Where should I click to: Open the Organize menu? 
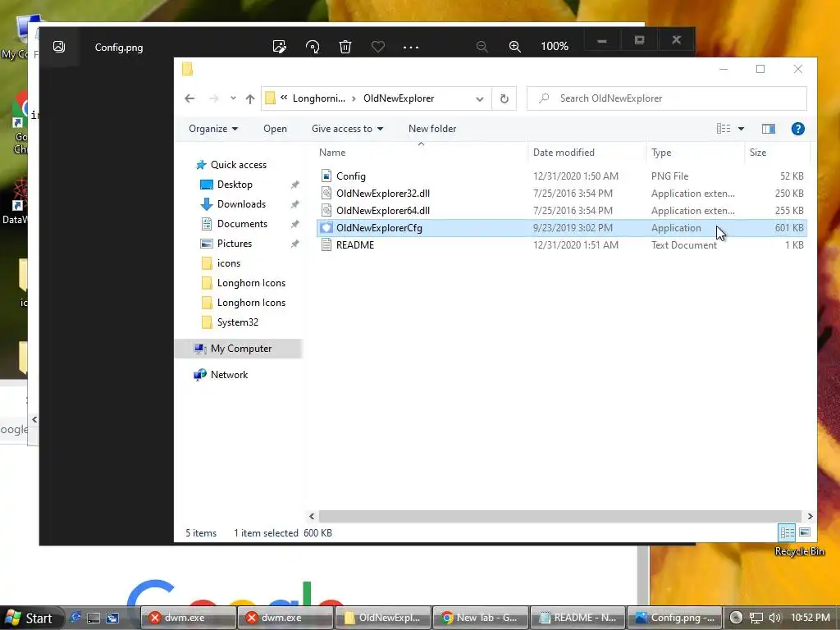coord(213,129)
